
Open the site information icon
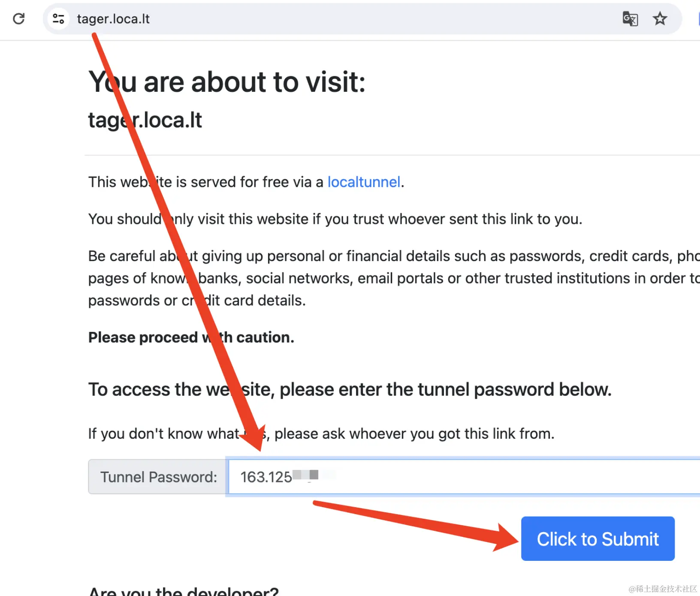coord(58,19)
